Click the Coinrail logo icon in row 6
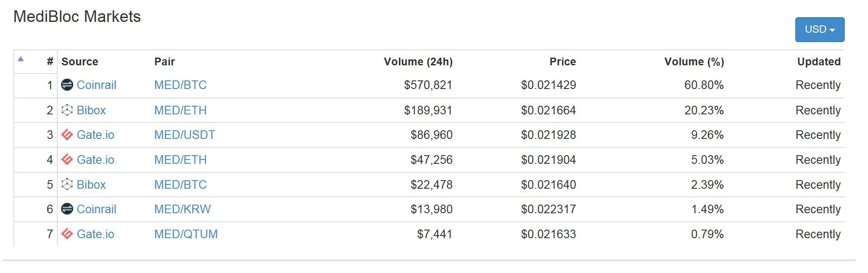Image resolution: width=868 pixels, height=273 pixels. tap(67, 209)
